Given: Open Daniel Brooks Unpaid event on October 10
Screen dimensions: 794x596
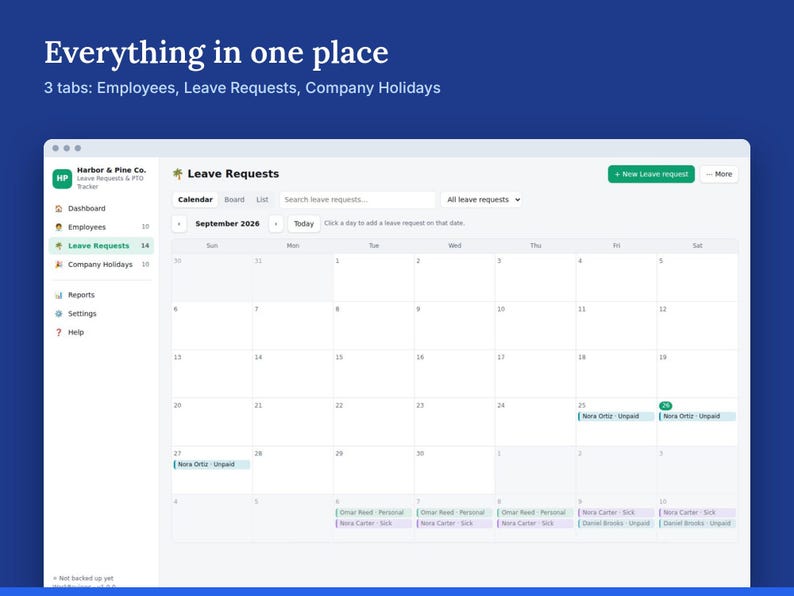Looking at the screenshot, I should (697, 524).
